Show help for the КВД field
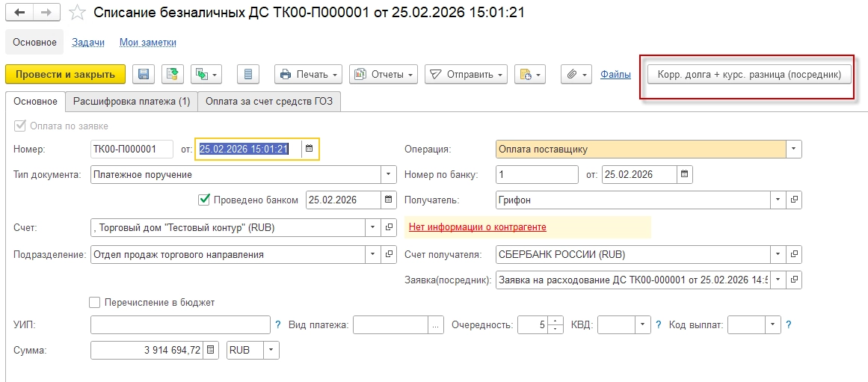 coord(659,325)
